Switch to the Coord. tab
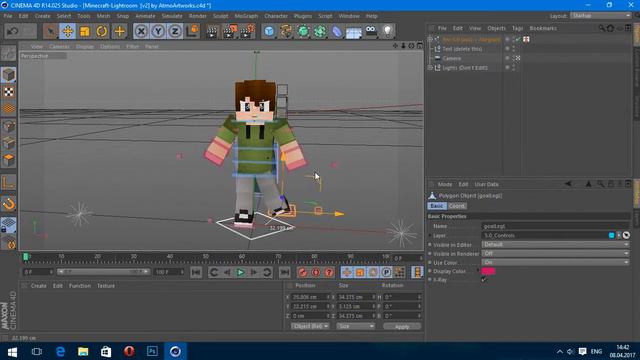 457,206
